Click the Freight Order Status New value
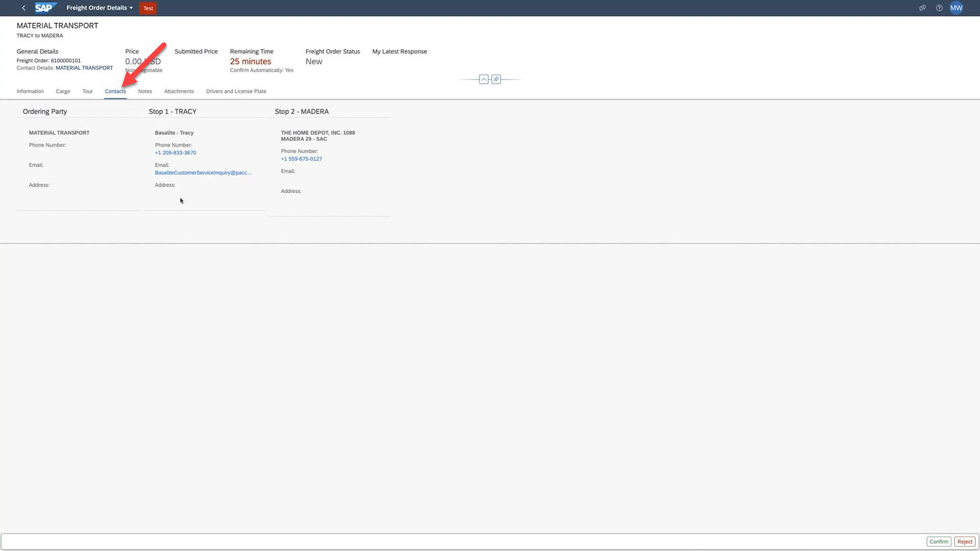980x551 pixels. [x=314, y=61]
